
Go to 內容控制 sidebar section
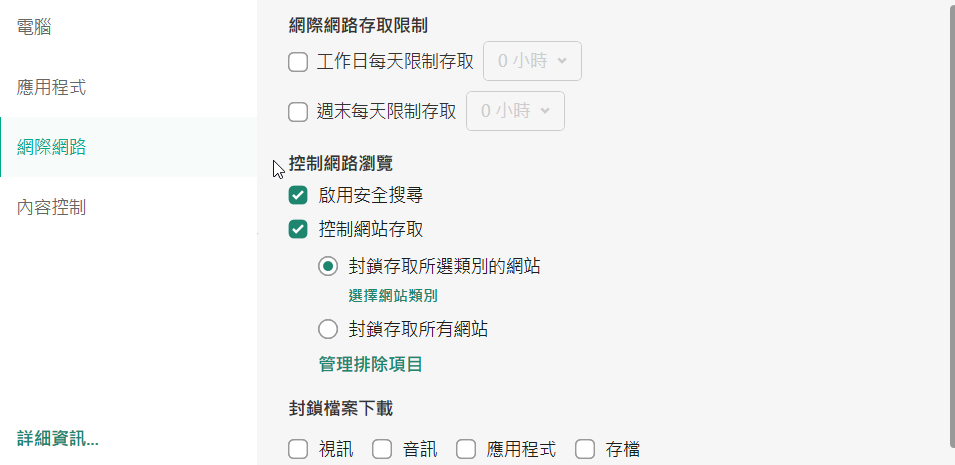coord(52,207)
